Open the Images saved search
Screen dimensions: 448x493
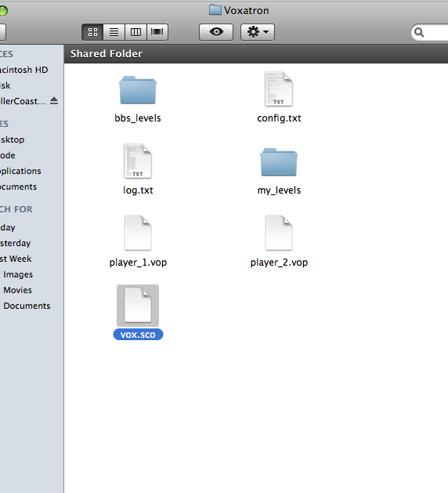[x=18, y=274]
